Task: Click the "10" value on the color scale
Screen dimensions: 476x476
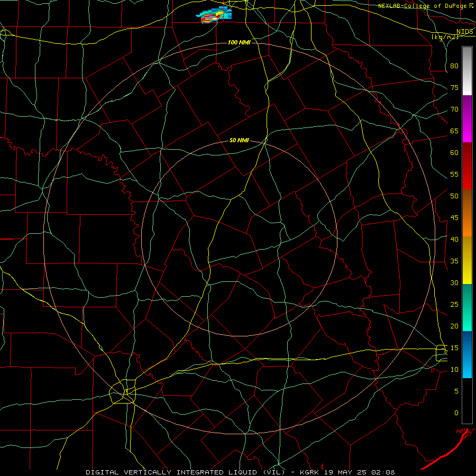Action: (454, 370)
